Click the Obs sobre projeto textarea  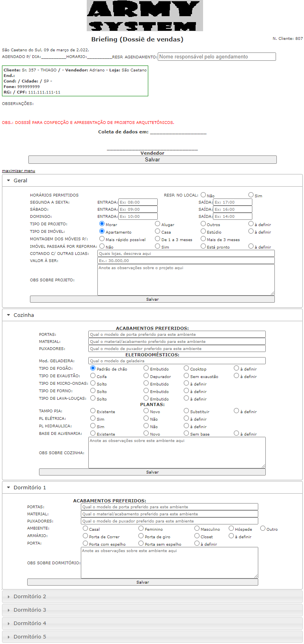pyautogui.click(x=186, y=280)
